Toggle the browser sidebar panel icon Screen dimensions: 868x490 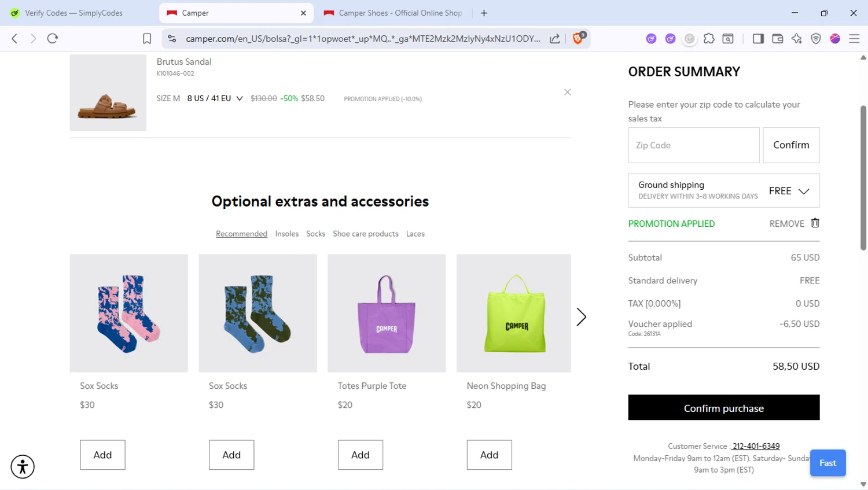click(758, 39)
